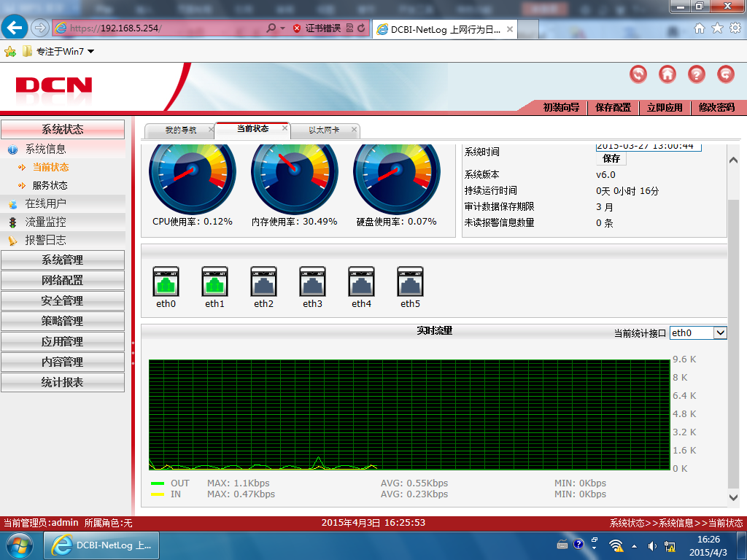
Task: Click the memory usage gauge
Action: (295, 178)
